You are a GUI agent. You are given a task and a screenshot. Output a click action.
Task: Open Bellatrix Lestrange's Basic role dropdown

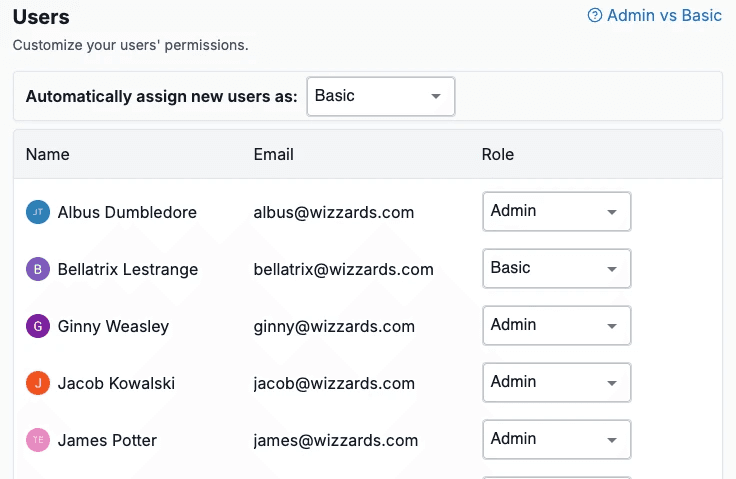556,268
